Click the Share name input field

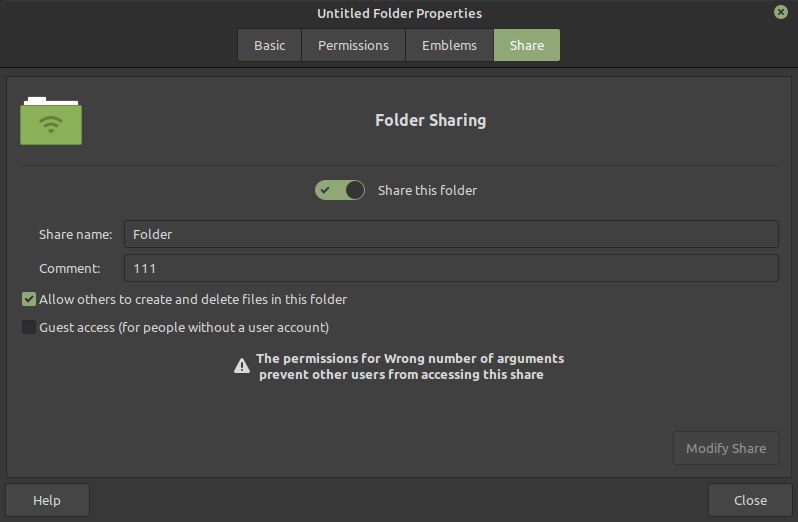point(451,234)
